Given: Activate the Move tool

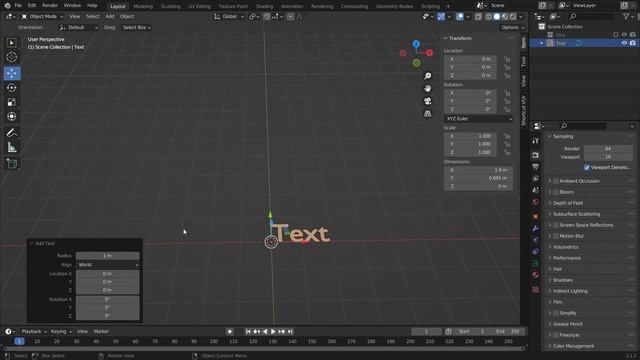Looking at the screenshot, I should (12, 73).
